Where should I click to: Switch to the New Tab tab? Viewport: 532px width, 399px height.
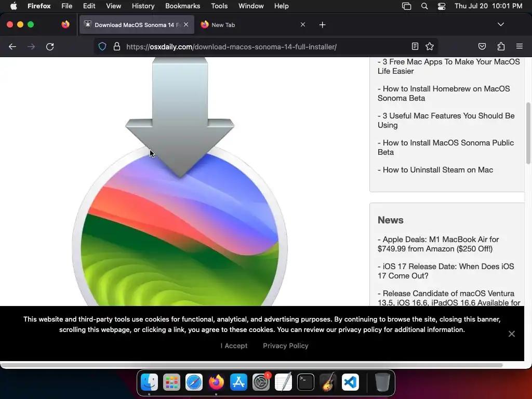[x=253, y=24]
